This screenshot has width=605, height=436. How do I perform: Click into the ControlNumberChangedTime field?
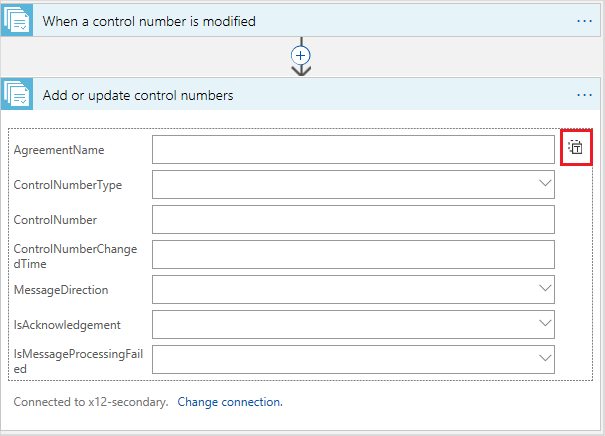[x=353, y=254]
